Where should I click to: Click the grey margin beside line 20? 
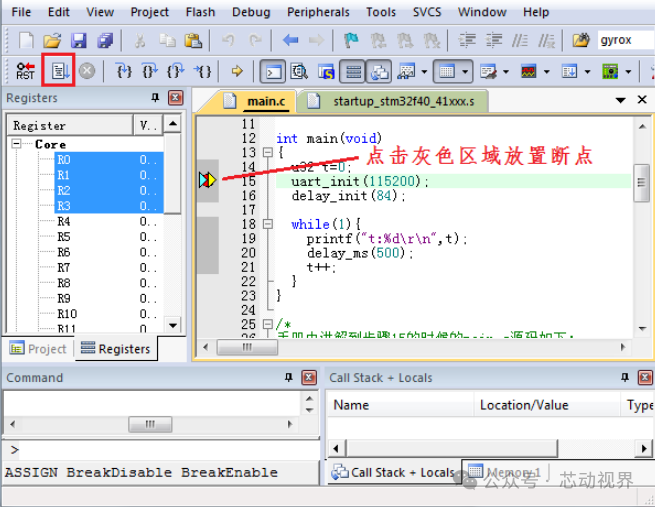[208, 253]
